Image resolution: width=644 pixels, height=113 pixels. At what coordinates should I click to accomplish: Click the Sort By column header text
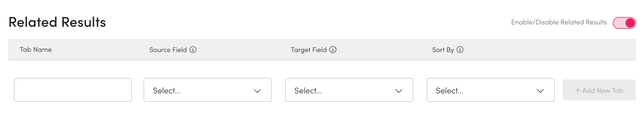(x=443, y=50)
